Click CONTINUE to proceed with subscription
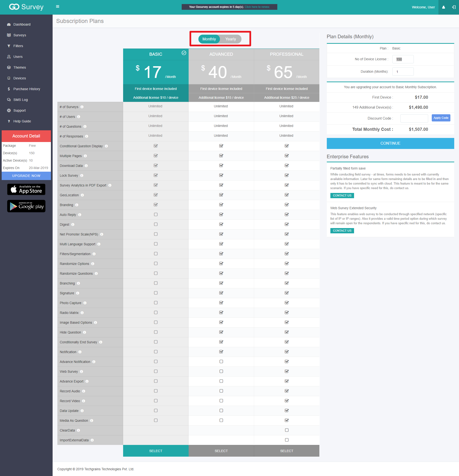459x476 pixels. tap(390, 143)
